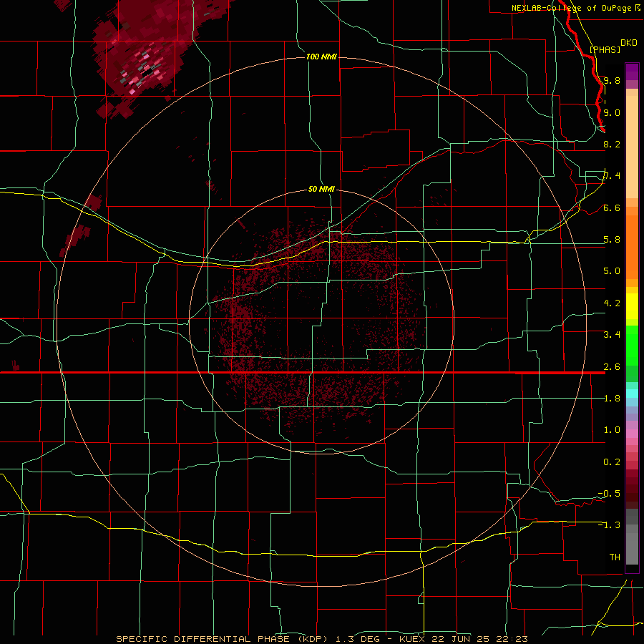Viewport: 644px width, 644px height.
Task: Click the 2.6 value on the color scale
Action: click(612, 366)
